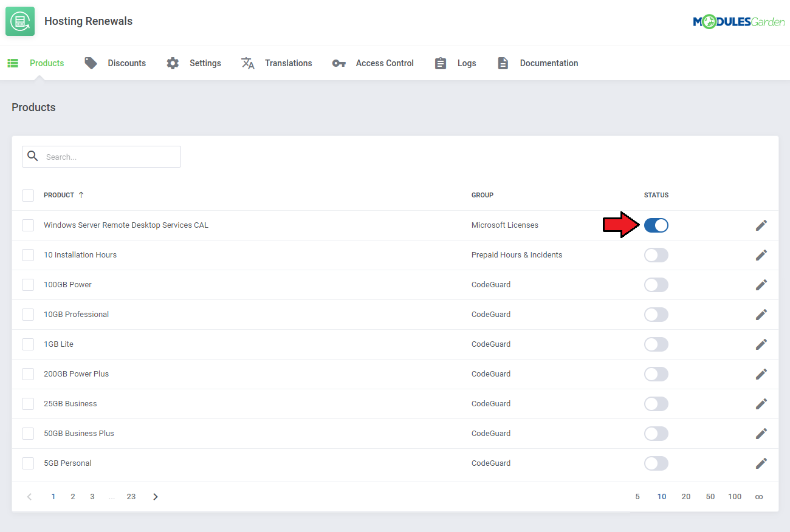This screenshot has height=532, width=790.
Task: Click pencil icon for 10GB Professional
Action: point(761,315)
